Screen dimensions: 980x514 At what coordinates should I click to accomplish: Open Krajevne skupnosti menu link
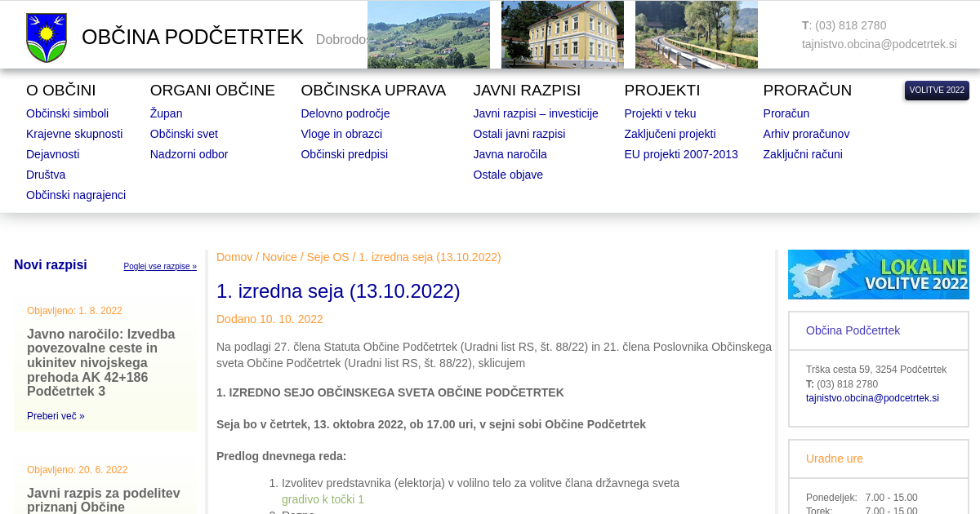coord(74,134)
